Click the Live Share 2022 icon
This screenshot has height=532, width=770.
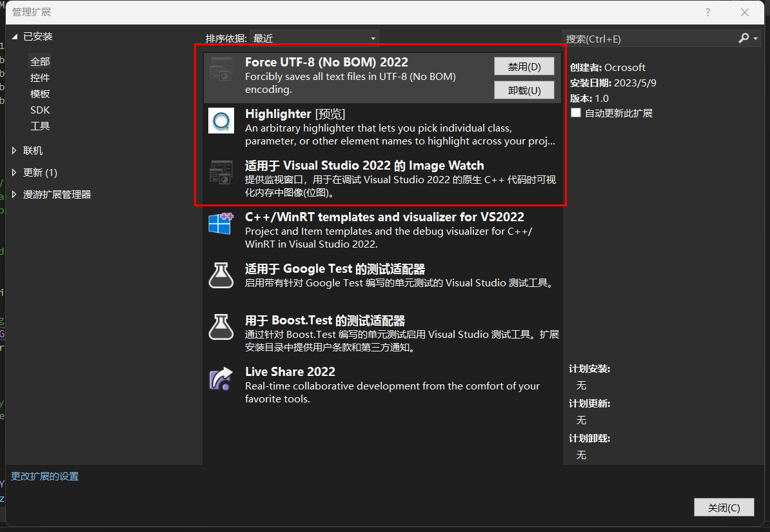(x=221, y=379)
